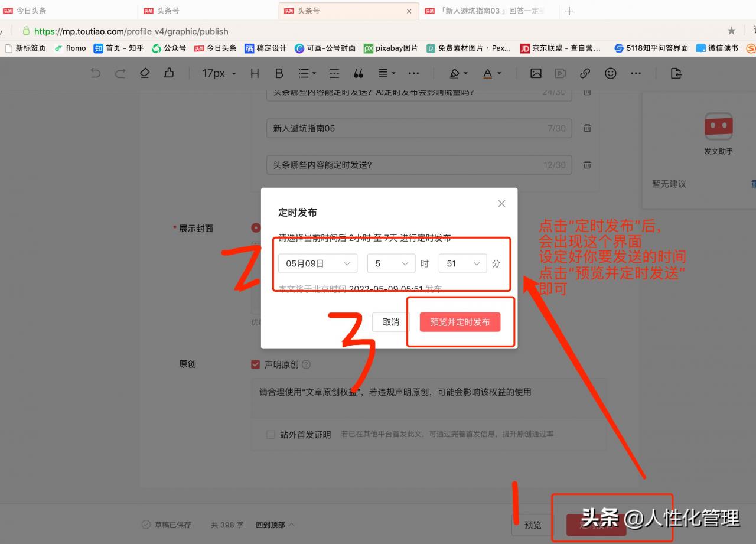
Task: Open the bullet list dropdown
Action: [x=307, y=73]
